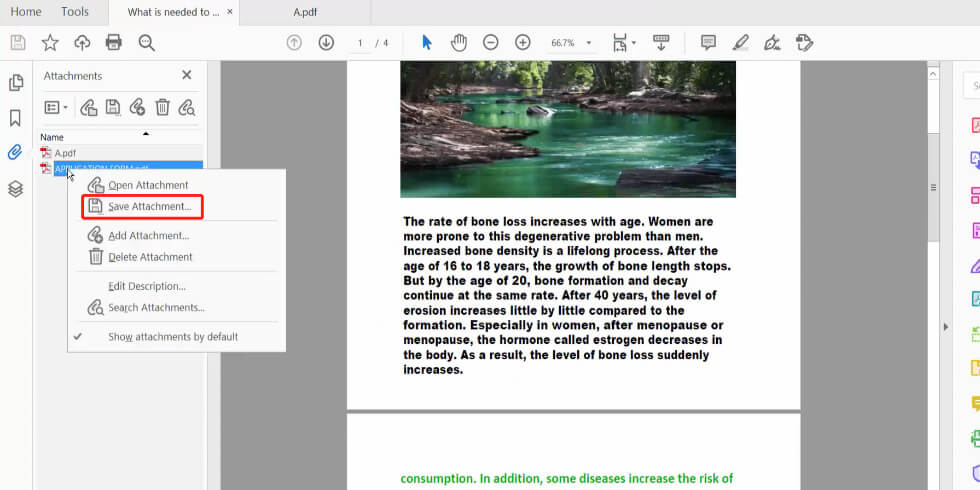
Task: Click the Sign document pen icon
Action: coord(772,42)
